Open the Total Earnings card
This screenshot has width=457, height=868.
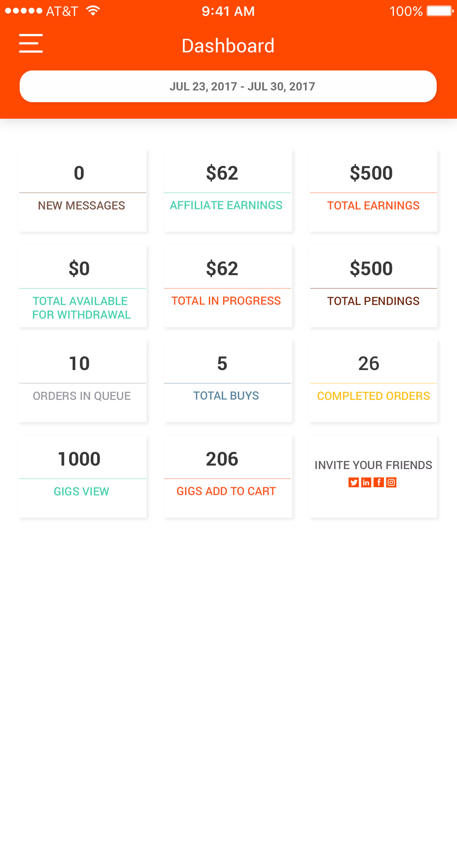point(373,190)
